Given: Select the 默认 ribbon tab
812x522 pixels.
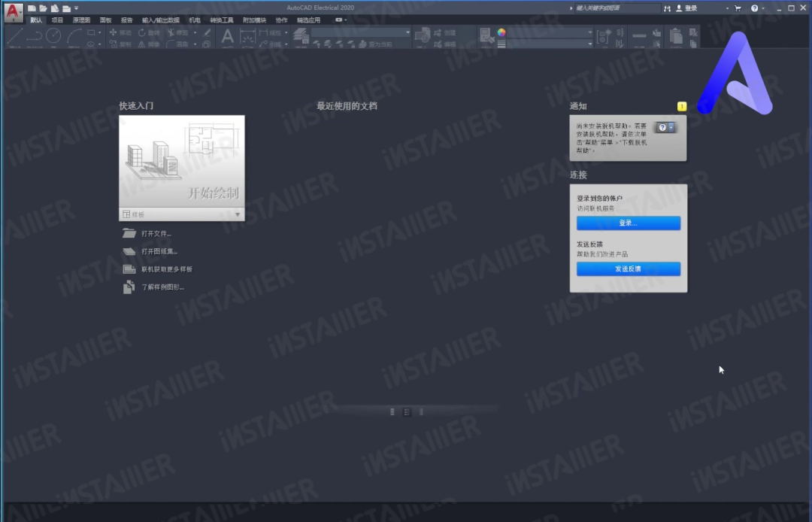Looking at the screenshot, I should 36,20.
